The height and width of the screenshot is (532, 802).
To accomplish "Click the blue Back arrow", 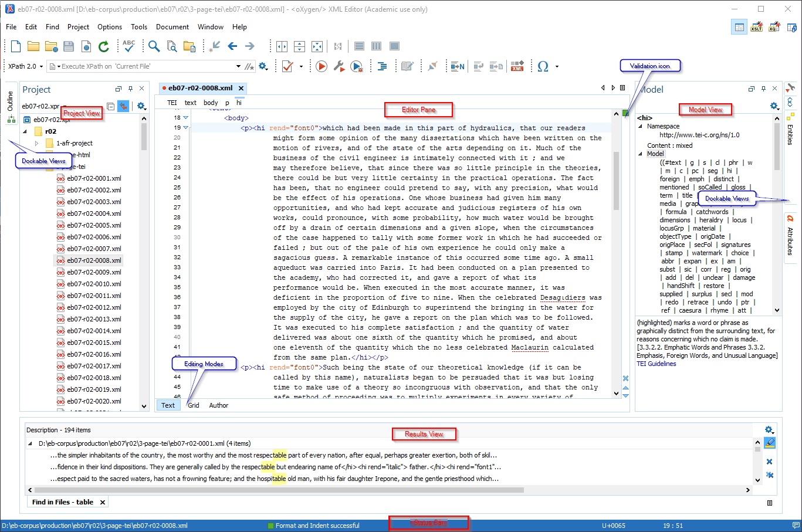I will 232,46.
